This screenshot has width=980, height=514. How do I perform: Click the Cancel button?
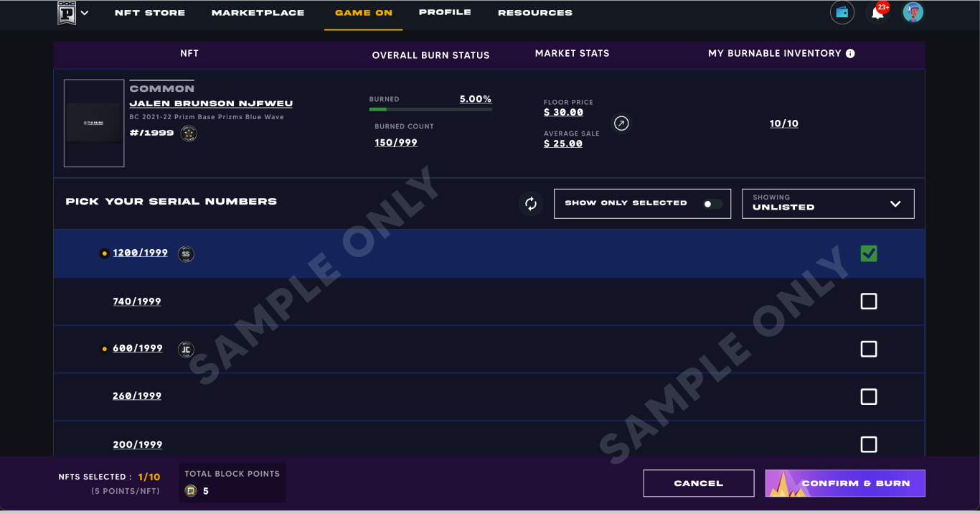[699, 483]
